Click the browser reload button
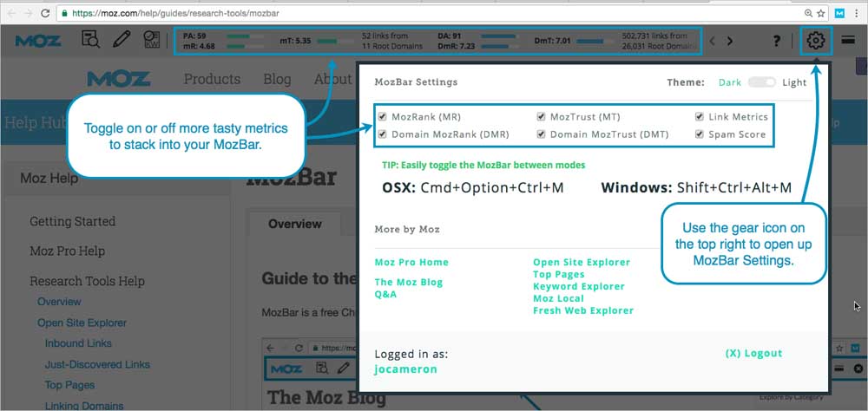Viewport: 868px width, 411px height. (45, 13)
